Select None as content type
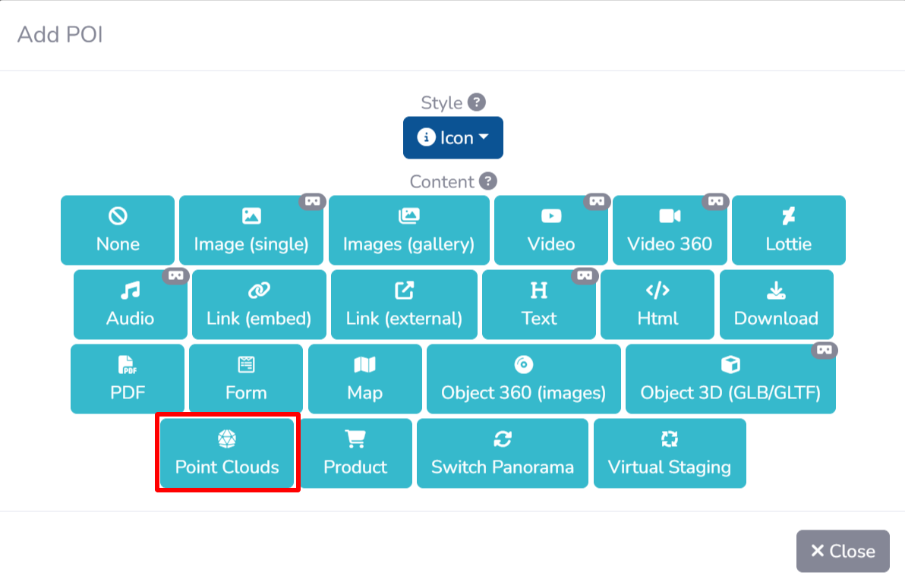Image resolution: width=905 pixels, height=588 pixels. [118, 231]
